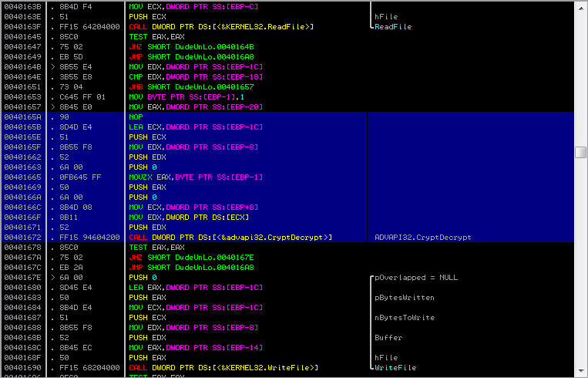Screen dimensions: 588x378
Task: Click the scrollbar down arrow
Action: coord(580,370)
